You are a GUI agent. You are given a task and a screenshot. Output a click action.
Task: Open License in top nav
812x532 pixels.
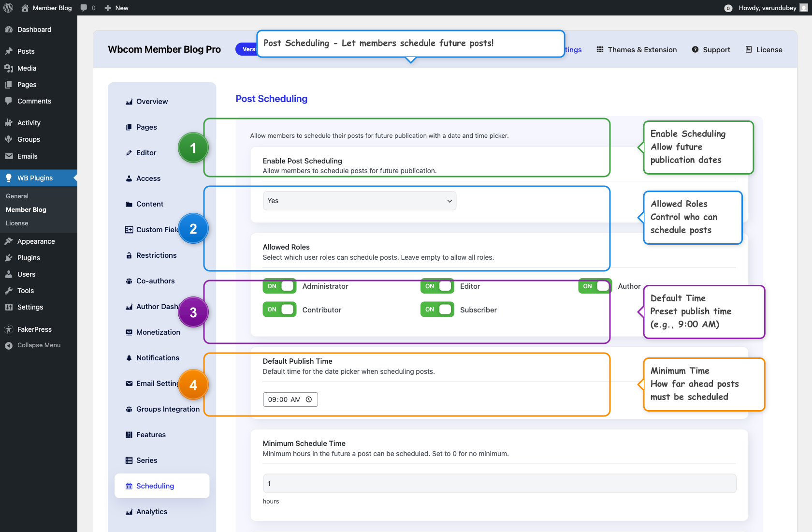click(x=764, y=49)
